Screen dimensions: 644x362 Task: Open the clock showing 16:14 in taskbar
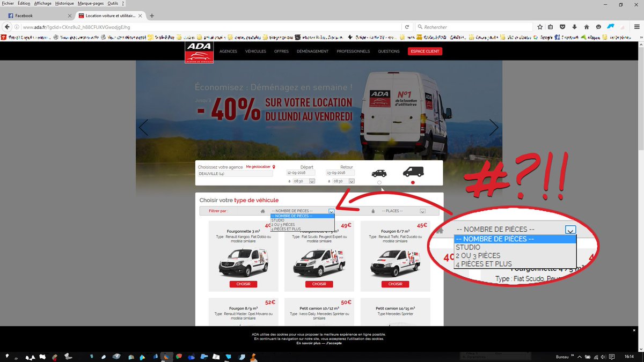point(629,356)
